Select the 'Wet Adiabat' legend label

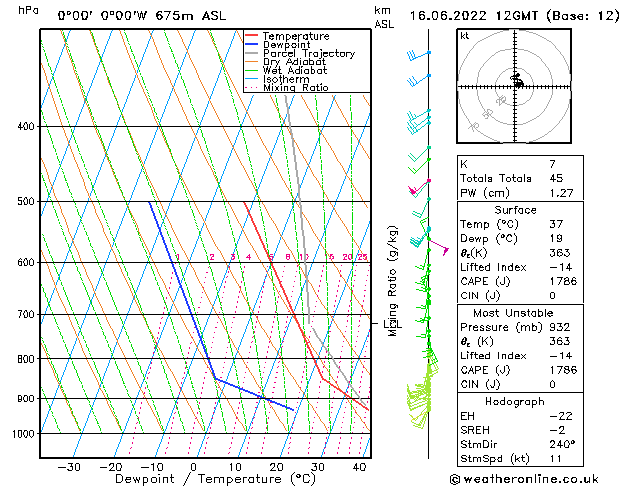295,71
